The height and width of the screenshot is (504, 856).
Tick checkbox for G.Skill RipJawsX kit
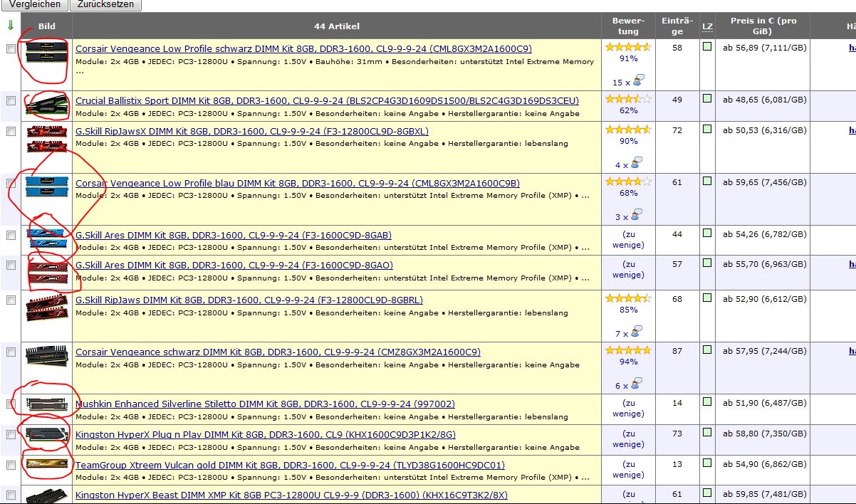pos(11,132)
